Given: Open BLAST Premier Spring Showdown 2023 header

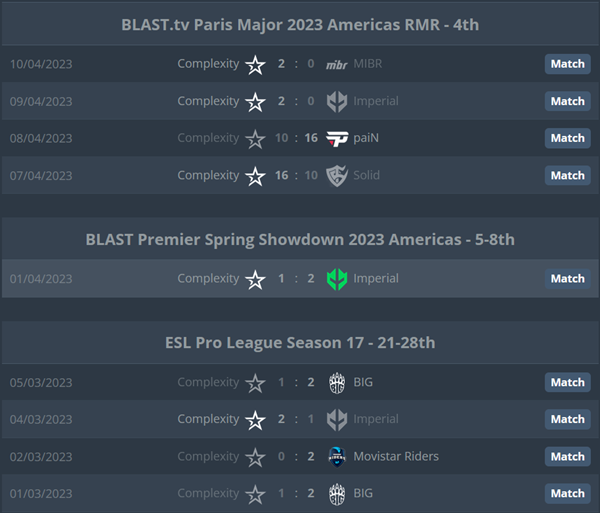Looking at the screenshot, I should 300,239.
